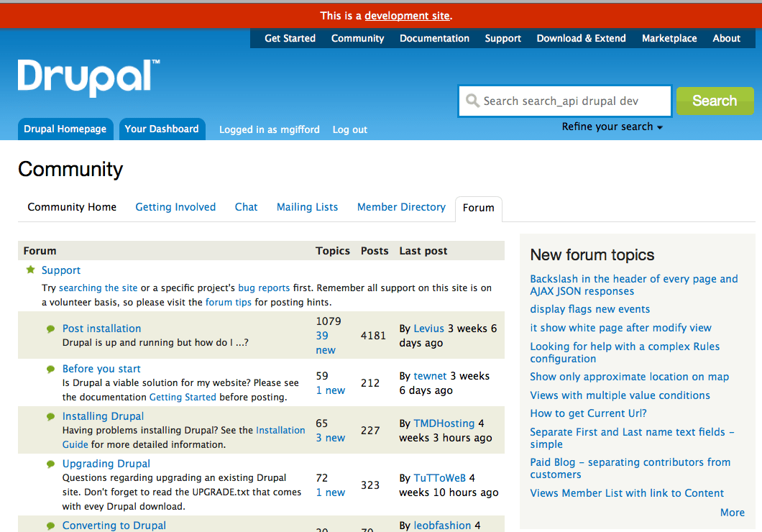Open topic display flags new events
Viewport: 762px width, 532px height.
click(x=590, y=309)
